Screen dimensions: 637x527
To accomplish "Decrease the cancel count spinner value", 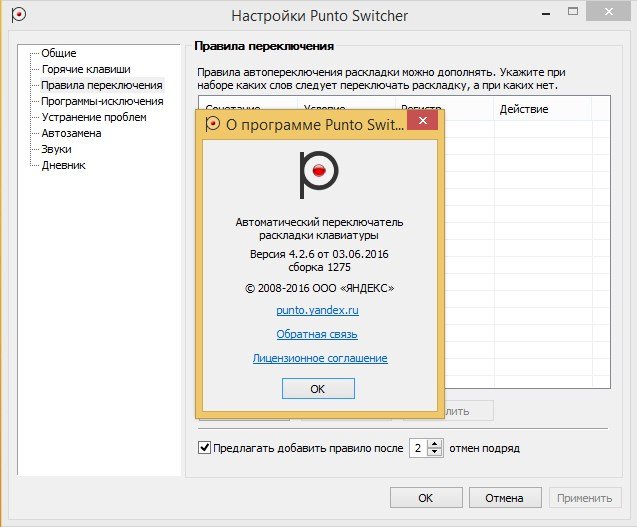I will tap(435, 452).
